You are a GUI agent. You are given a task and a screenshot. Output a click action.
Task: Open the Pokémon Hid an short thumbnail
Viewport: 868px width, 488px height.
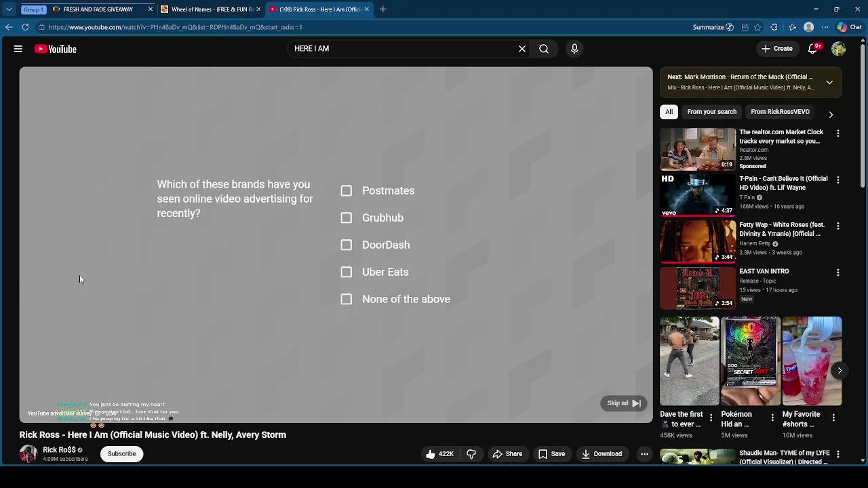click(751, 361)
